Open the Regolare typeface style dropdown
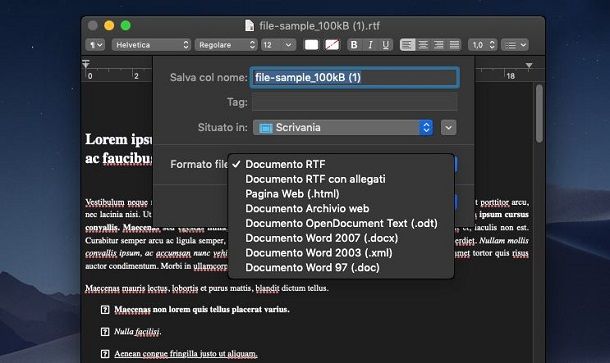 [226, 45]
